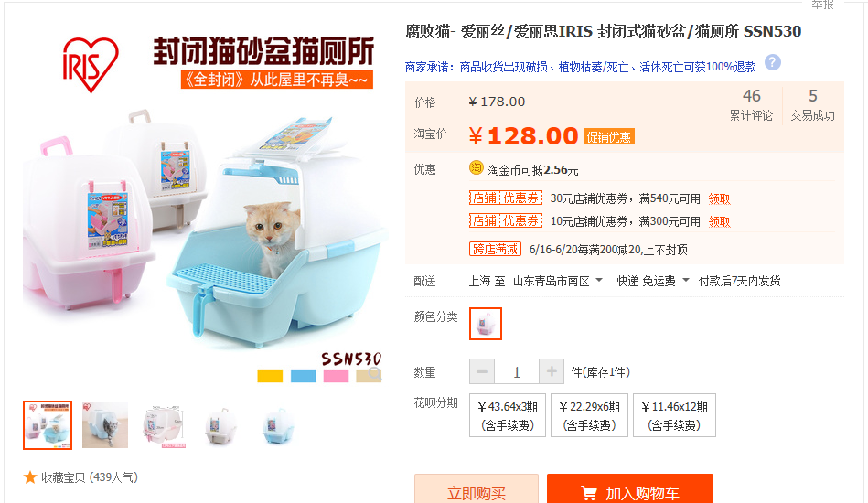Open the 5 交易成功 transactions tab
Screen dimensions: 868x503
point(812,104)
